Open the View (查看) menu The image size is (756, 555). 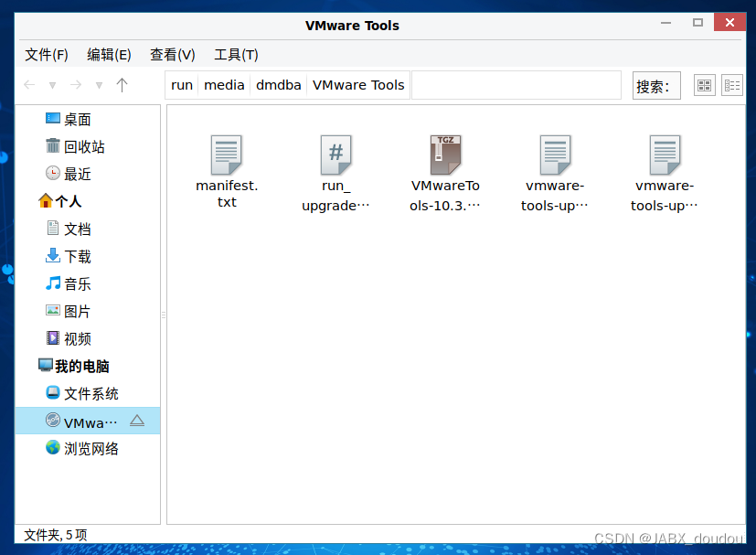click(172, 55)
